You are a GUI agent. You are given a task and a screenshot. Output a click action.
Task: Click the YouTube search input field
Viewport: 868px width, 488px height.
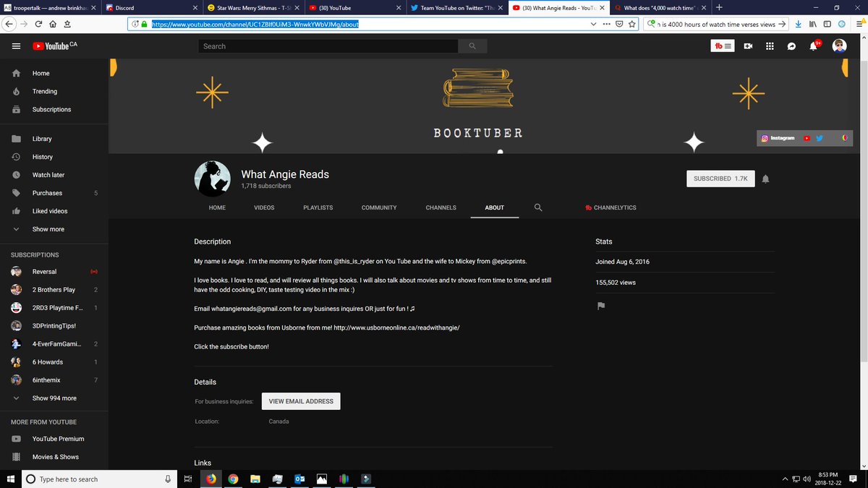328,46
